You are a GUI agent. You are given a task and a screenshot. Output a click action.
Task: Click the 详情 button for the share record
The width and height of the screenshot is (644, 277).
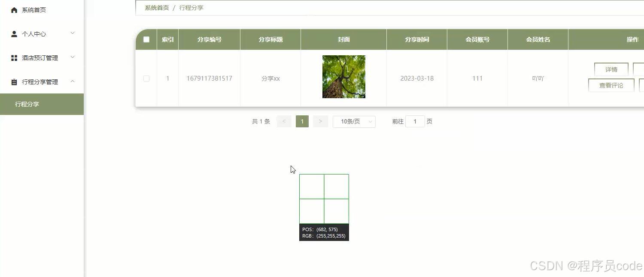coord(611,69)
